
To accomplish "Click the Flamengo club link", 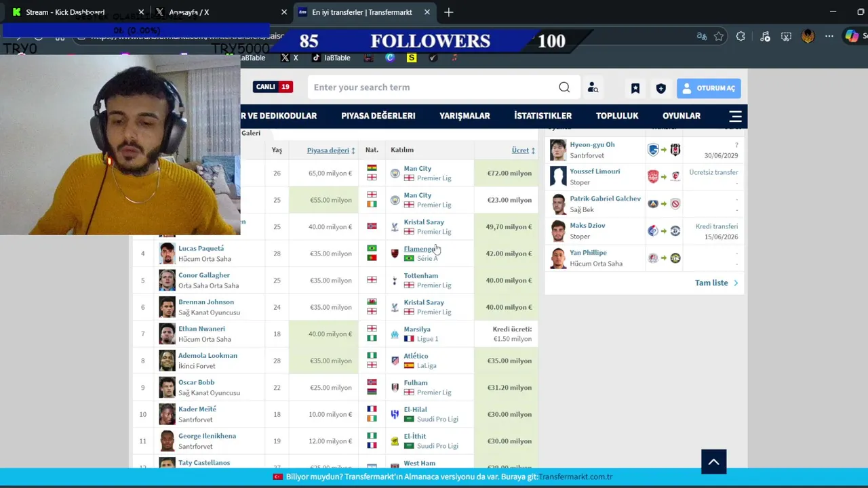I will 419,249.
